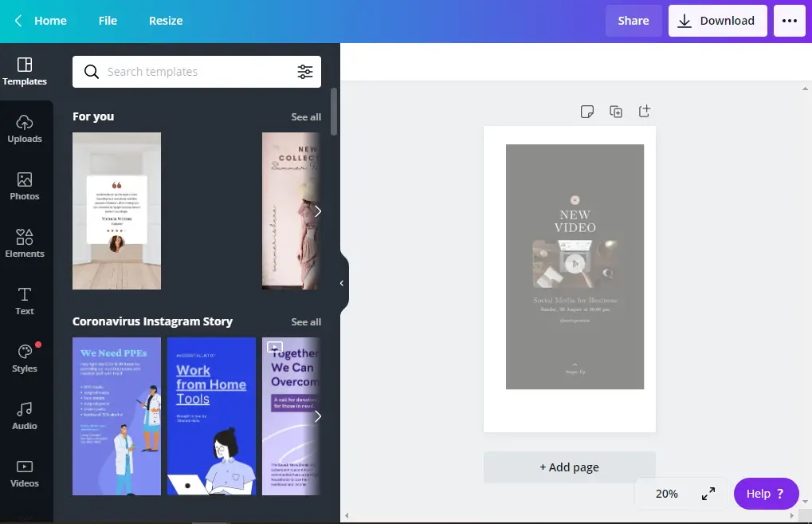Click the templates panel vertical scrollbar
This screenshot has width=812, height=524.
[x=334, y=112]
